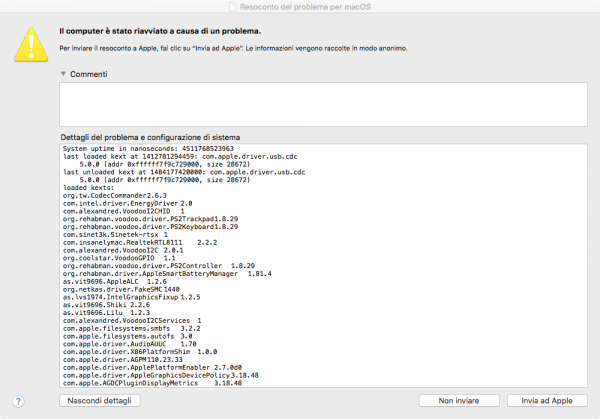Select the AppleGraphicsDevicePolicy line
This screenshot has width=600, height=419.
coord(161,375)
